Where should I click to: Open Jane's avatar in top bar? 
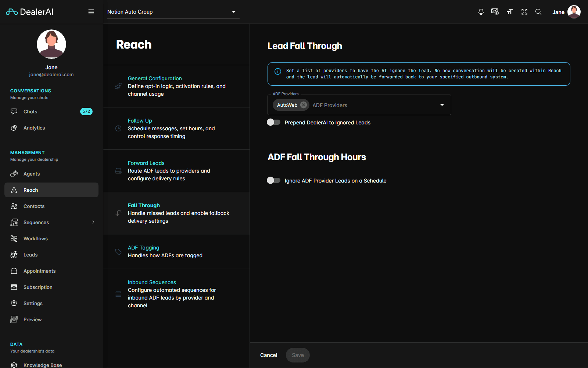click(574, 12)
